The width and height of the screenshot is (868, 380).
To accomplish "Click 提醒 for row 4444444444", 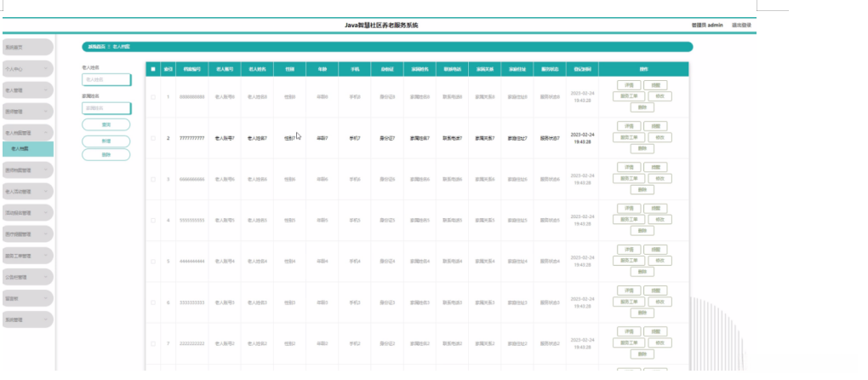I will click(655, 250).
